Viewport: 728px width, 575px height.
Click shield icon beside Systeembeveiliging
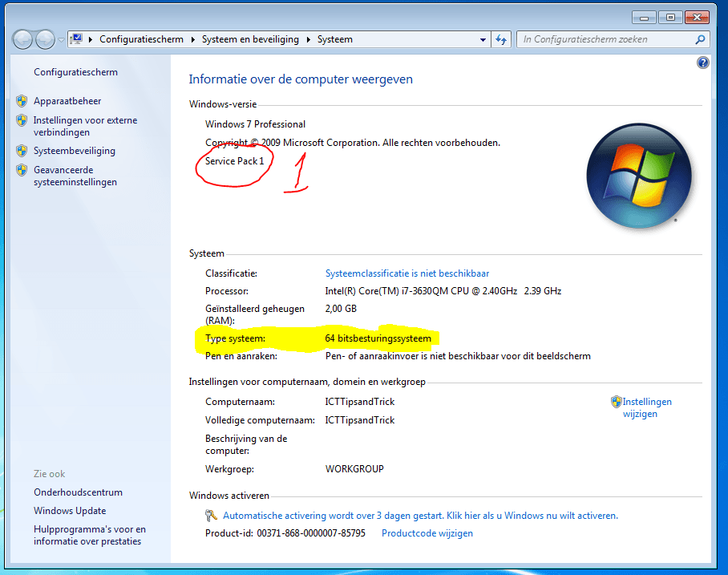pos(22,151)
